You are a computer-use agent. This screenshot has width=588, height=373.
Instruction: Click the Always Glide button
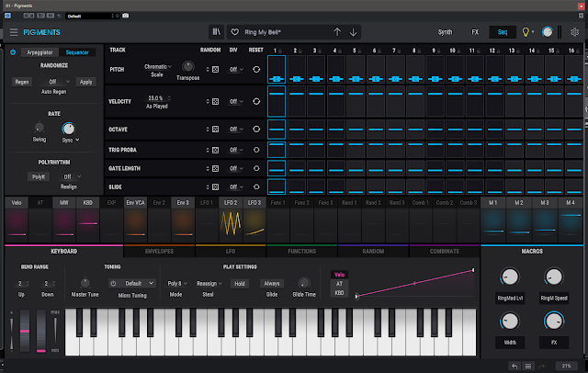tap(272, 284)
